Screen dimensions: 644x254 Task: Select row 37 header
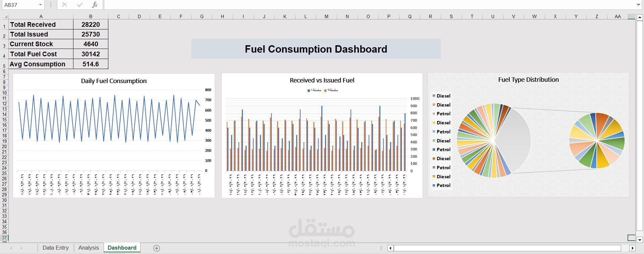(4, 238)
